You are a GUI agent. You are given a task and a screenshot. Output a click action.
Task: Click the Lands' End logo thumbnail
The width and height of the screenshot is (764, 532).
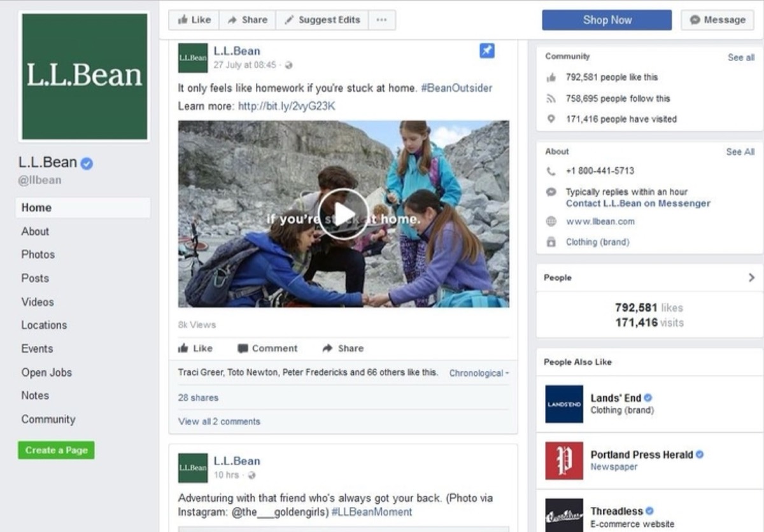(563, 404)
